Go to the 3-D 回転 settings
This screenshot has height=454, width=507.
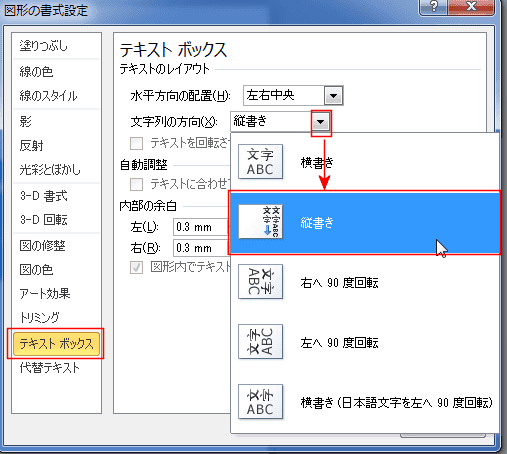coord(44,220)
